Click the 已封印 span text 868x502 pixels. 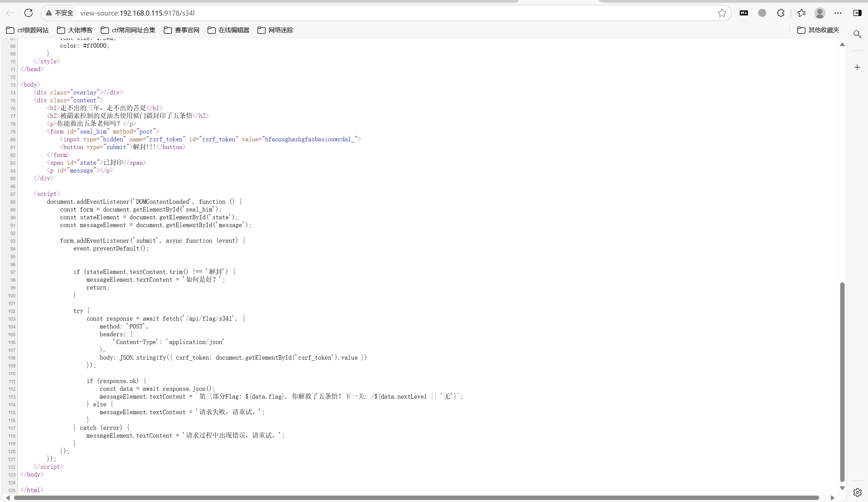tap(113, 162)
